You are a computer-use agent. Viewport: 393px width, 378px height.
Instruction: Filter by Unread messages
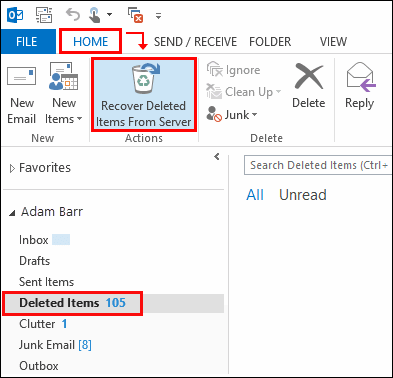pyautogui.click(x=303, y=195)
